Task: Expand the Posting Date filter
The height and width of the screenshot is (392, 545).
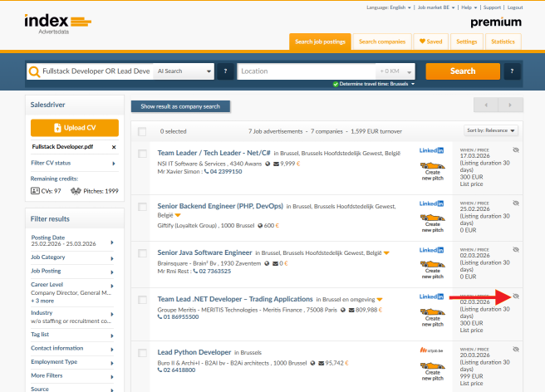Action: coord(72,241)
